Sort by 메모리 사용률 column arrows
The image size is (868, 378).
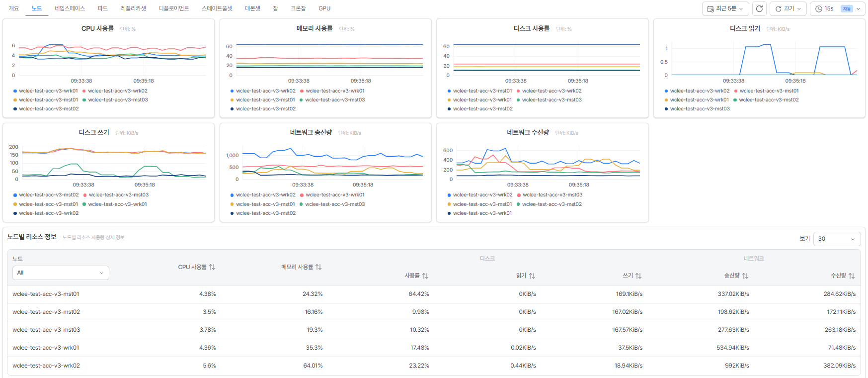click(x=318, y=267)
